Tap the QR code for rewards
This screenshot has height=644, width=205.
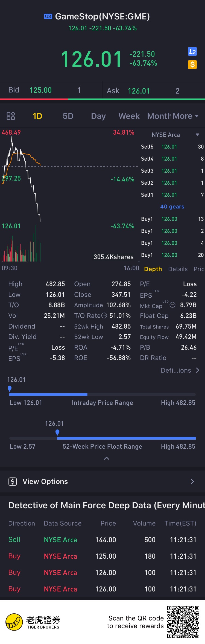coord(183,622)
